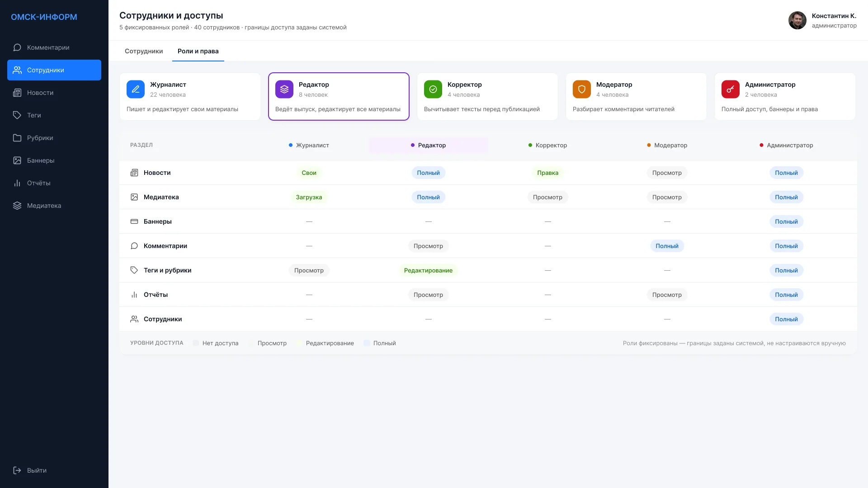Click the image icon in Медиатека table row
The height and width of the screenshot is (488, 868).
tap(134, 197)
